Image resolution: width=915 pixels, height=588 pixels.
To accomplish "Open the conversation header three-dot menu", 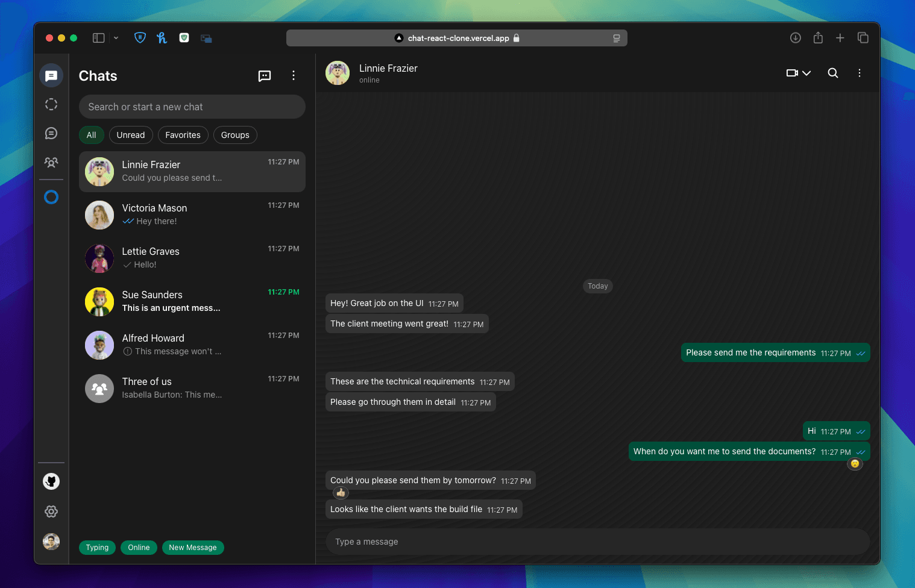I will pos(859,73).
